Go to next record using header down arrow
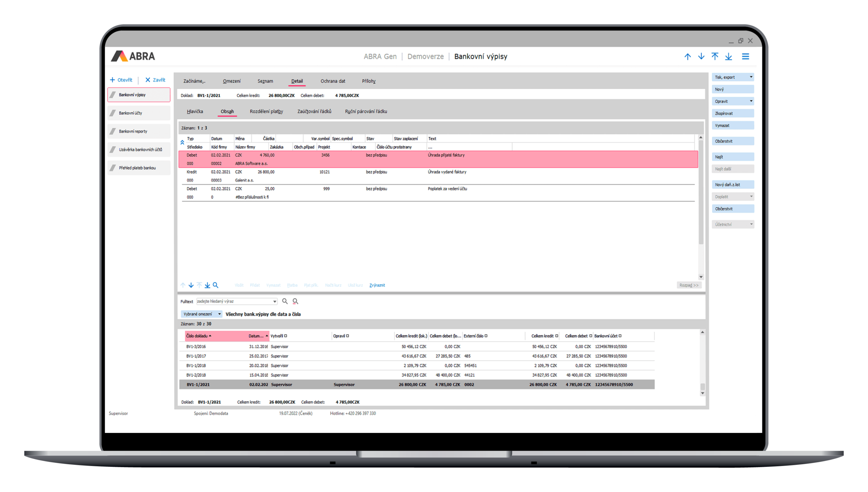Screen dimensions: 868x492 [701, 57]
